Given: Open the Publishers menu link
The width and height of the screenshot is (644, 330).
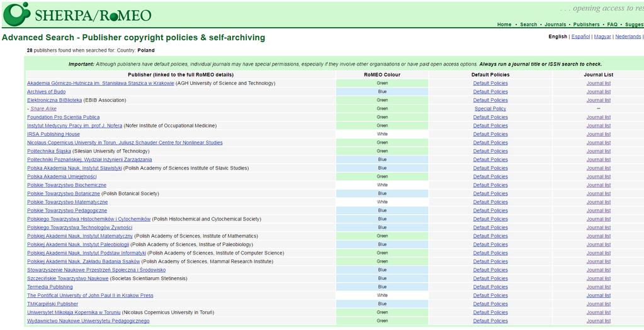Looking at the screenshot, I should click(x=586, y=25).
